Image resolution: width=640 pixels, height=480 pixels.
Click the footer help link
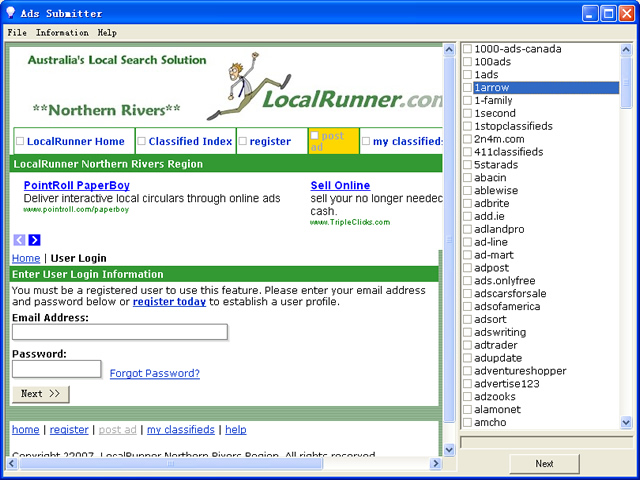[x=236, y=429]
